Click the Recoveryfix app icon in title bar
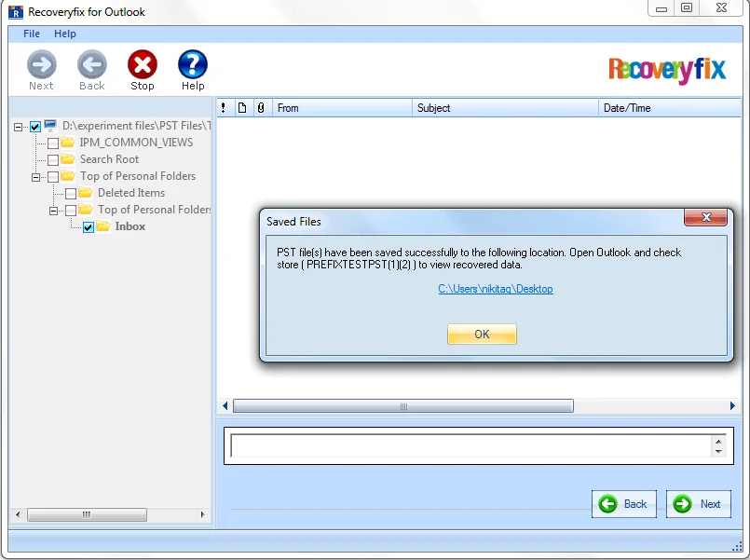The image size is (750, 560). [16, 12]
